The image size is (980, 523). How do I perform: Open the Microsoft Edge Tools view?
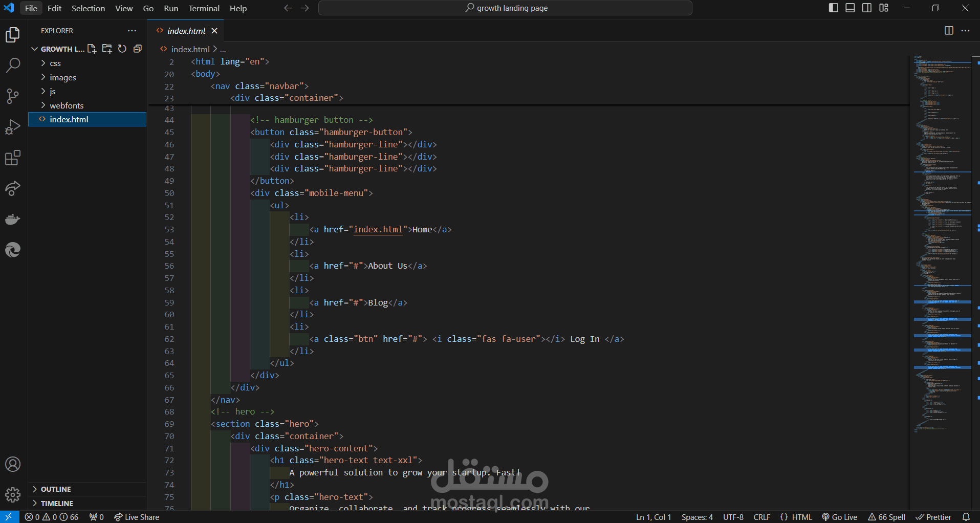(13, 250)
